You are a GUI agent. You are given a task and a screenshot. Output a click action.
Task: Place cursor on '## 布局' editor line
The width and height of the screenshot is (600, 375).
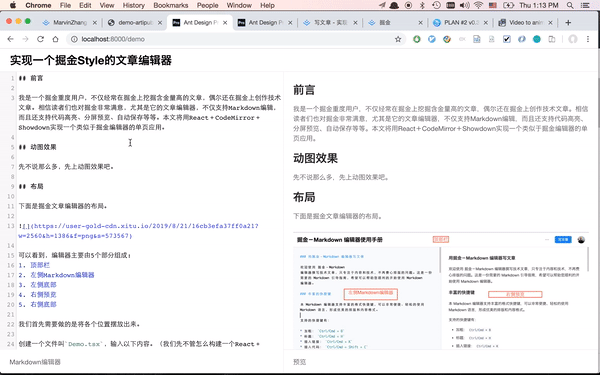(x=31, y=186)
